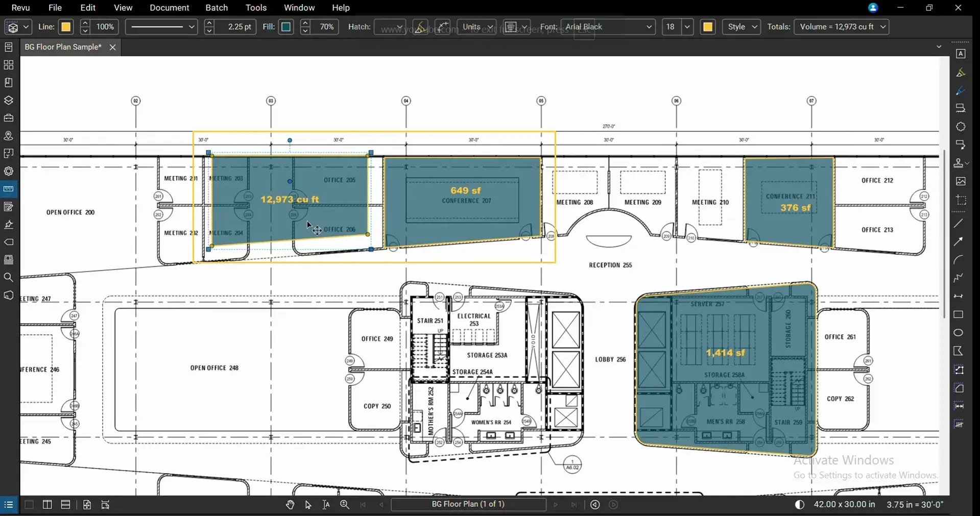
Task: Toggle the panel list button at bottom-left
Action: click(x=9, y=505)
